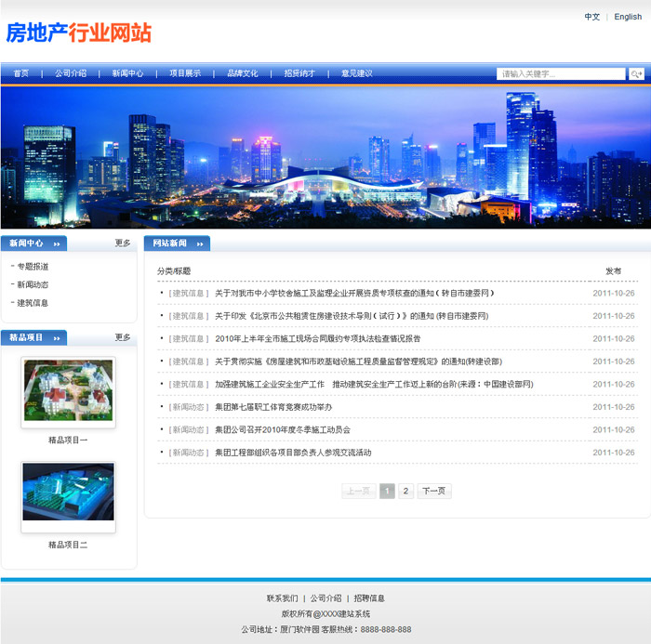651x644 pixels.
Task: Open 专题报道 in the sidebar list
Action: coord(33,267)
